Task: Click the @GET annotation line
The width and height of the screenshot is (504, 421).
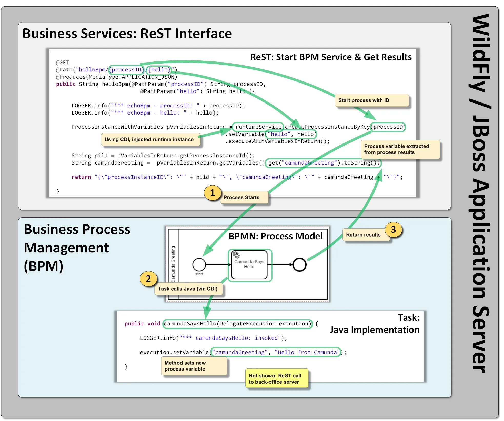Action: (63, 63)
